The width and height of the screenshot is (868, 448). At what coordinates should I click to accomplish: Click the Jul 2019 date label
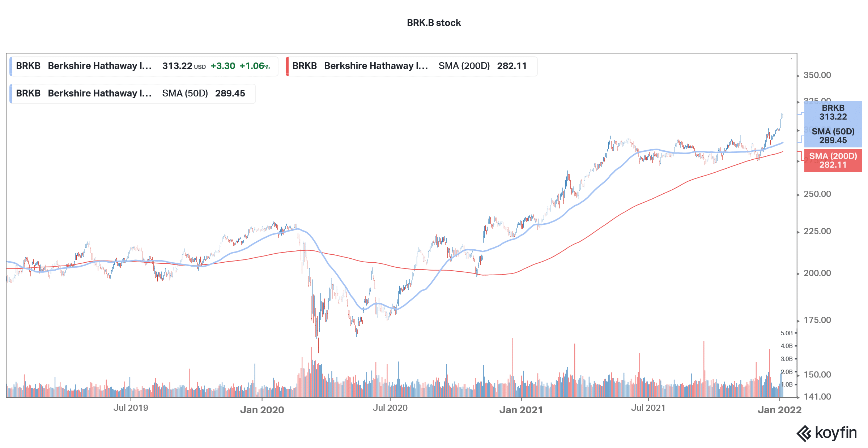[x=131, y=408]
